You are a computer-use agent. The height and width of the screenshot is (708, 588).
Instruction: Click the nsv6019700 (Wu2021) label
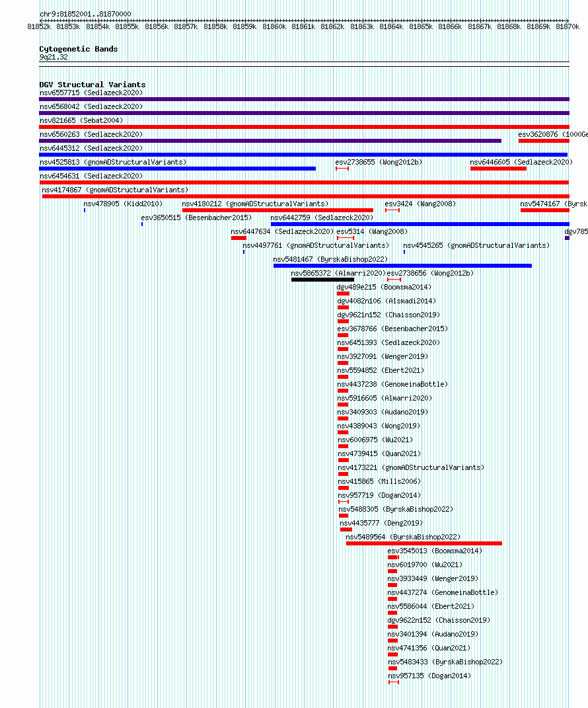425,565
